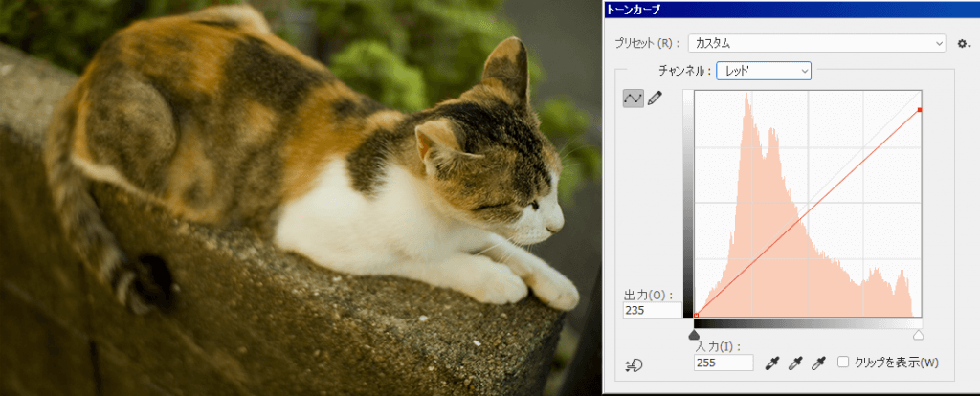
Task: Expand the チャンネル dropdown set to レッド
Action: [x=764, y=71]
